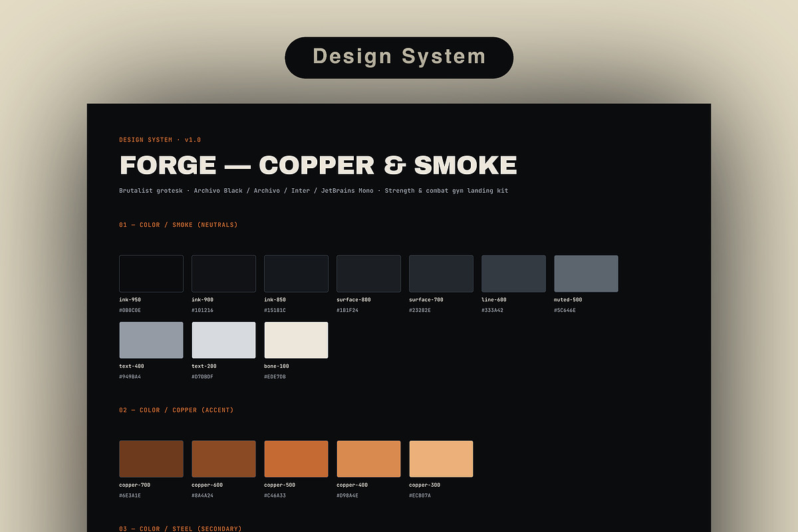Select the line-600 swatch
Image resolution: width=798 pixels, height=532 pixels.
513,273
